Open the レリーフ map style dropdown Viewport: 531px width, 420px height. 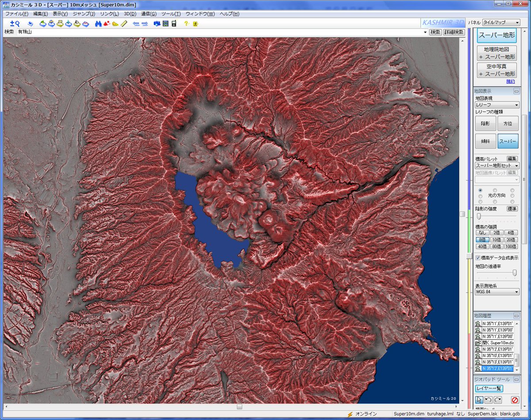coord(497,105)
